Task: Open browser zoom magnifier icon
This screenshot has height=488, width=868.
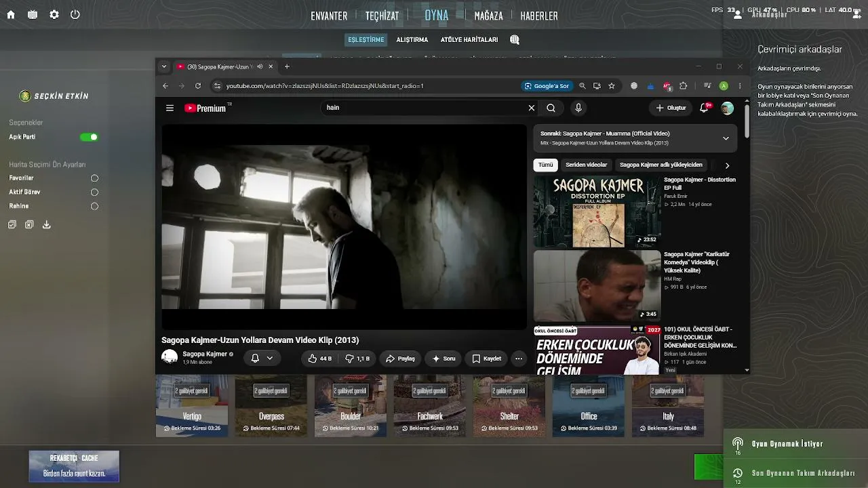Action: click(x=583, y=86)
